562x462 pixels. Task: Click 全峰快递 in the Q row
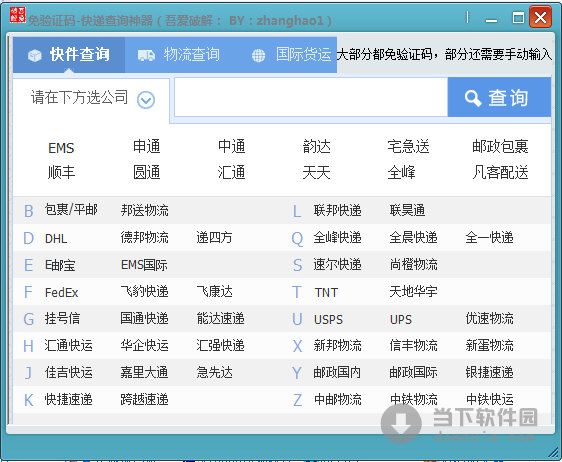337,237
